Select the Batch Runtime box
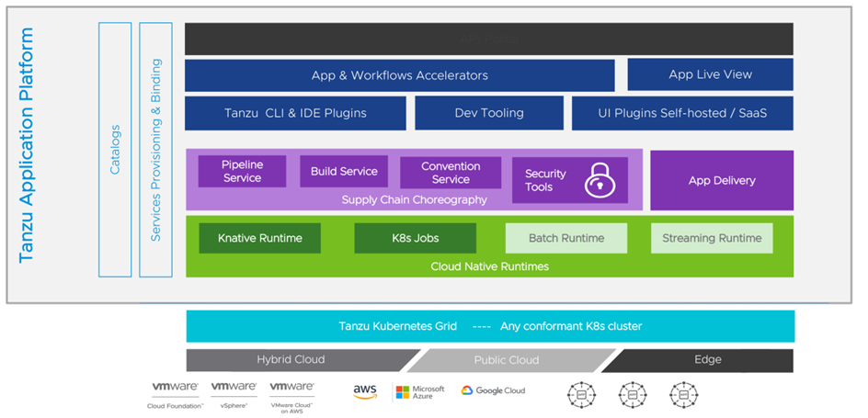 point(566,238)
